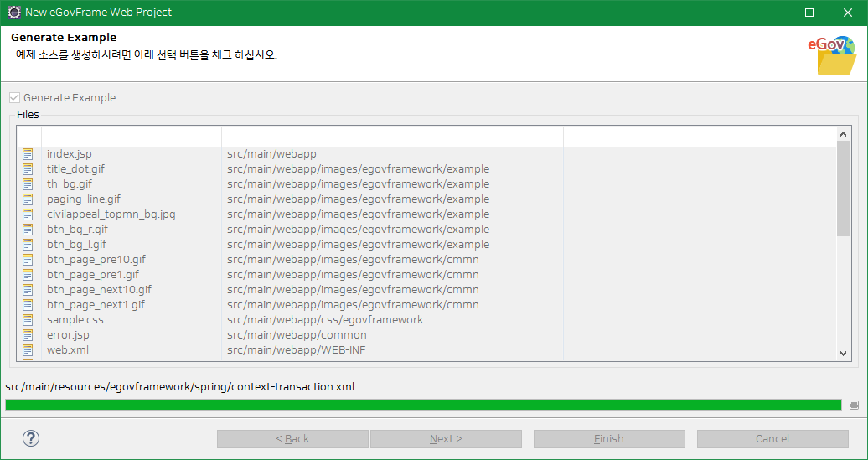Click the file icon beside civilappeal_topmn_bg.jpg

coord(28,214)
